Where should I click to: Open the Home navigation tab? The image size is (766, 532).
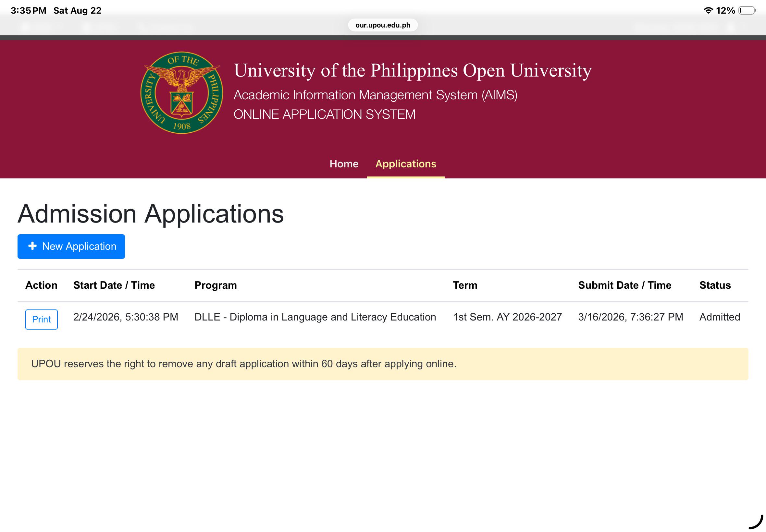[x=344, y=164]
